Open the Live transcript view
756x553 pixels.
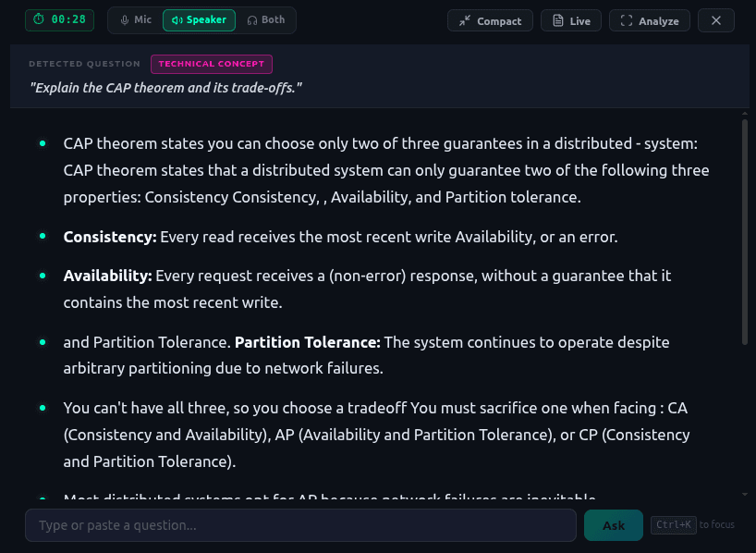tap(571, 20)
